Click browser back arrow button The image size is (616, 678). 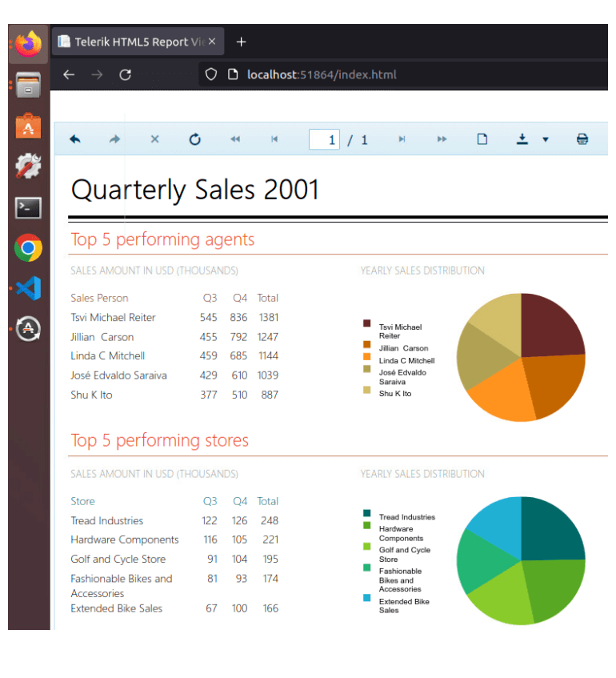point(69,74)
